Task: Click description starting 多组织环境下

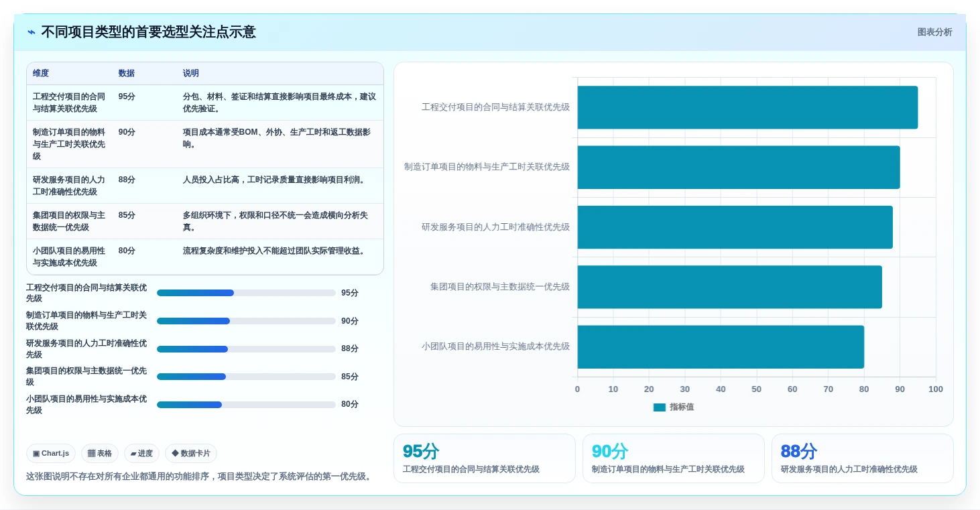Action: click(x=275, y=221)
